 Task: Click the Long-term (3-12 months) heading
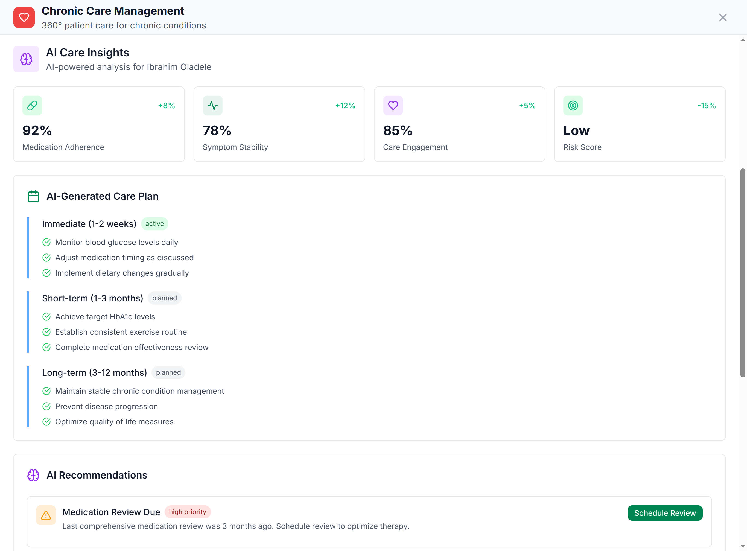point(94,372)
